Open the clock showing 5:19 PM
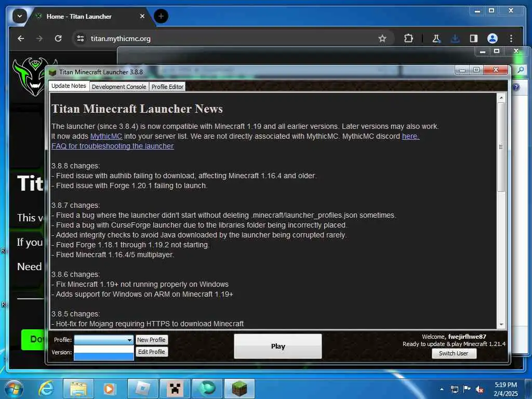 tap(506, 389)
